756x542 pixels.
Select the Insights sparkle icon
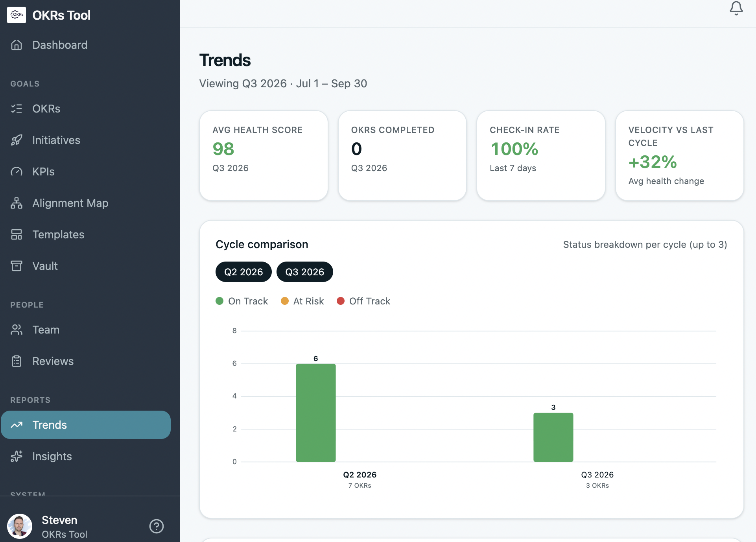point(17,456)
